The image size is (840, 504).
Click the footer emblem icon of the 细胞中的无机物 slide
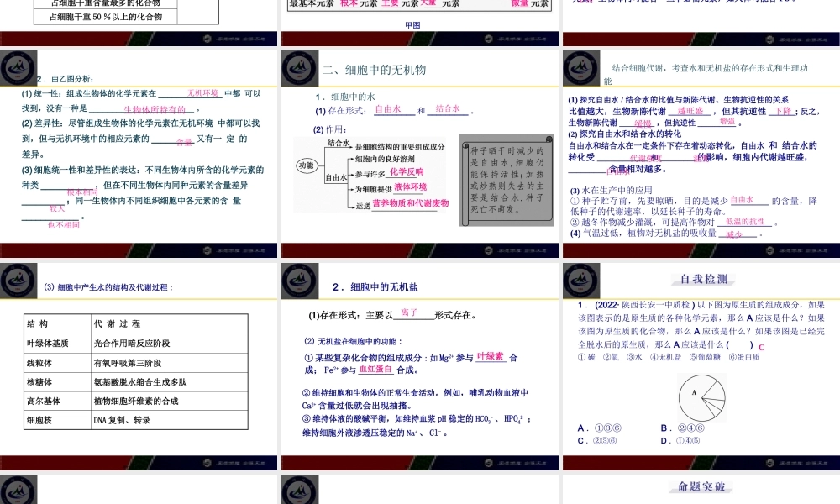coord(489,250)
